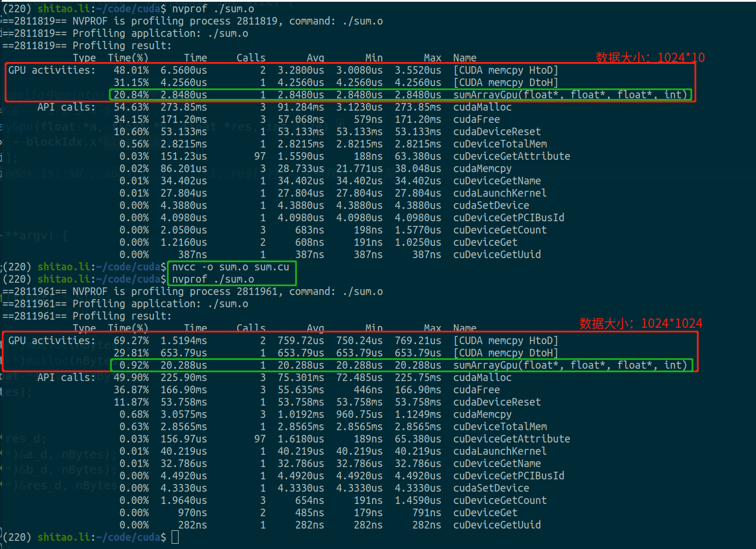Select the green-boxed nvcc compile command
The height and width of the screenshot is (549, 756).
click(x=228, y=267)
